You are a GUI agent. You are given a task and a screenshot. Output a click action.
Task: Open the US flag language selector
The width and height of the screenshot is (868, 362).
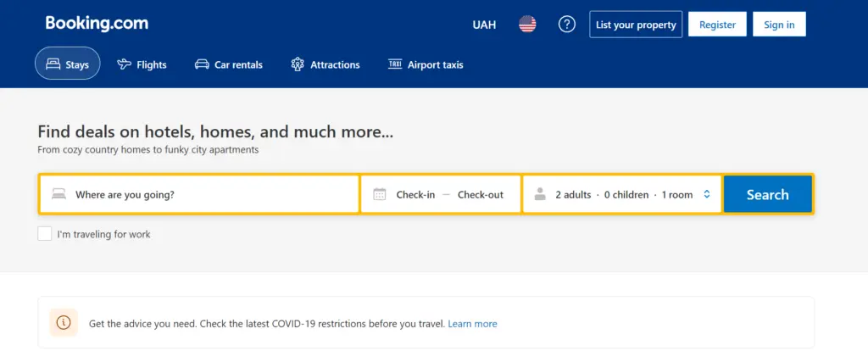click(527, 25)
